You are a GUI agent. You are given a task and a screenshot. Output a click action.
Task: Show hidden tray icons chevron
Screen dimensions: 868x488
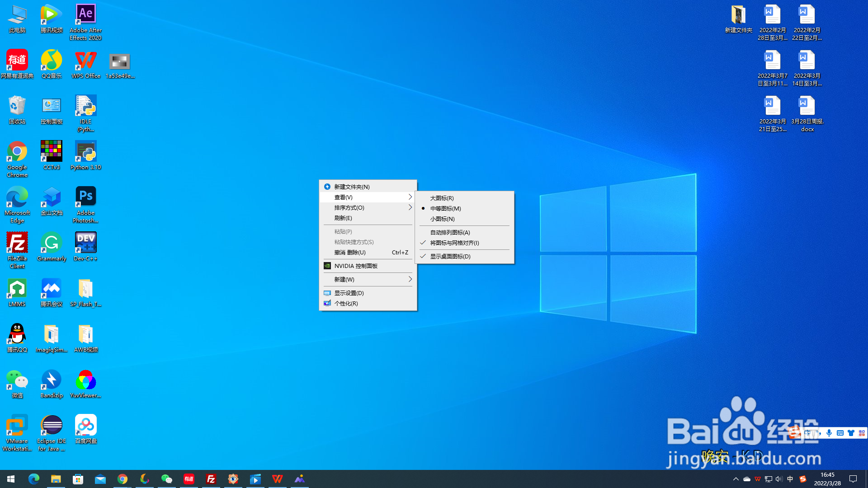(736, 479)
